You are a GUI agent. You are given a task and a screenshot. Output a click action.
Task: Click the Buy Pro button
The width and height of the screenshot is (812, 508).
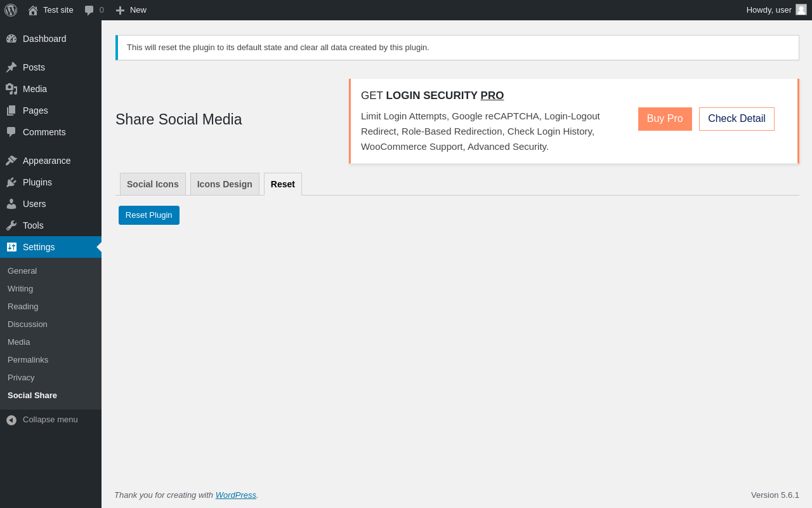(665, 119)
